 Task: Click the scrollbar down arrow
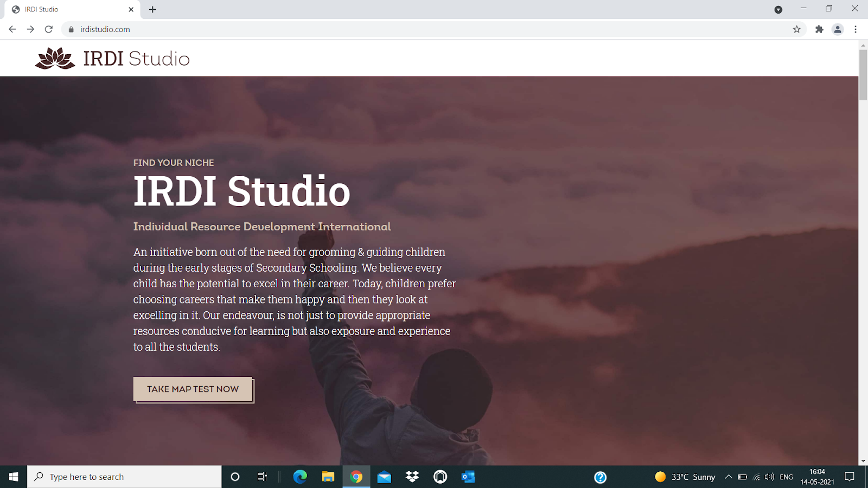pyautogui.click(x=863, y=461)
